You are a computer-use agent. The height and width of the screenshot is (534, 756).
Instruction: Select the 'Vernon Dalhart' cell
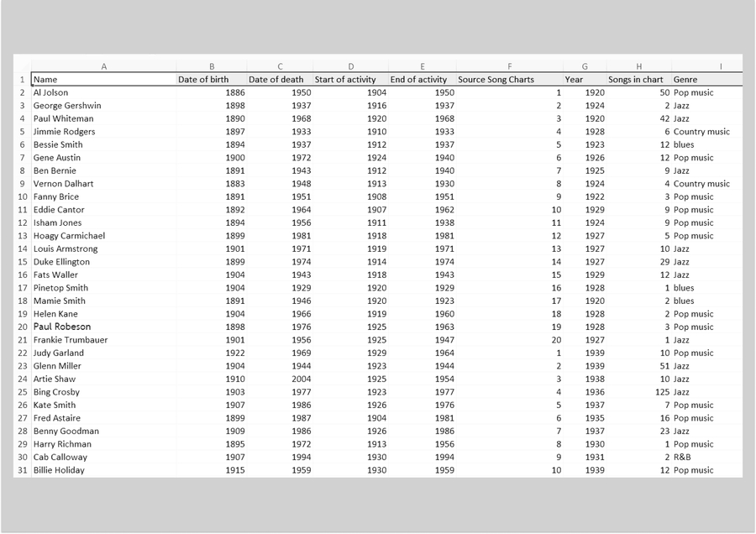pyautogui.click(x=103, y=184)
